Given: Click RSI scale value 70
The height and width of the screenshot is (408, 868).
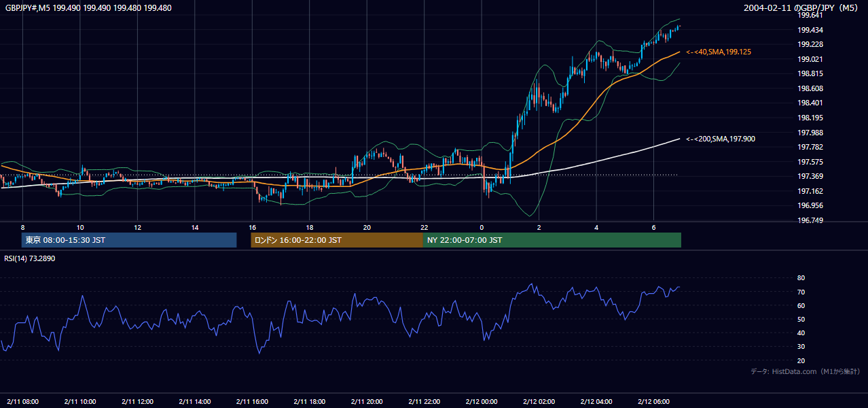Looking at the screenshot, I should (801, 292).
